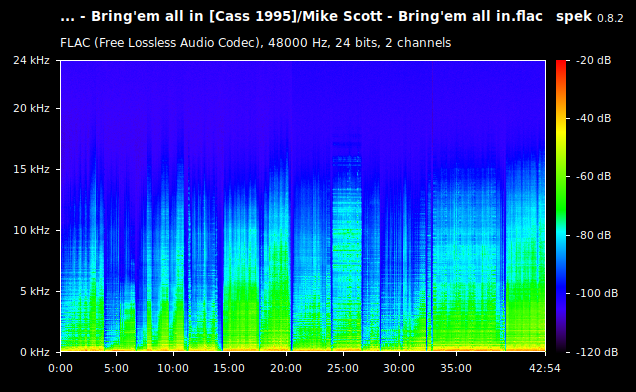Click the '24 kHz' frequency axis label

point(31,60)
